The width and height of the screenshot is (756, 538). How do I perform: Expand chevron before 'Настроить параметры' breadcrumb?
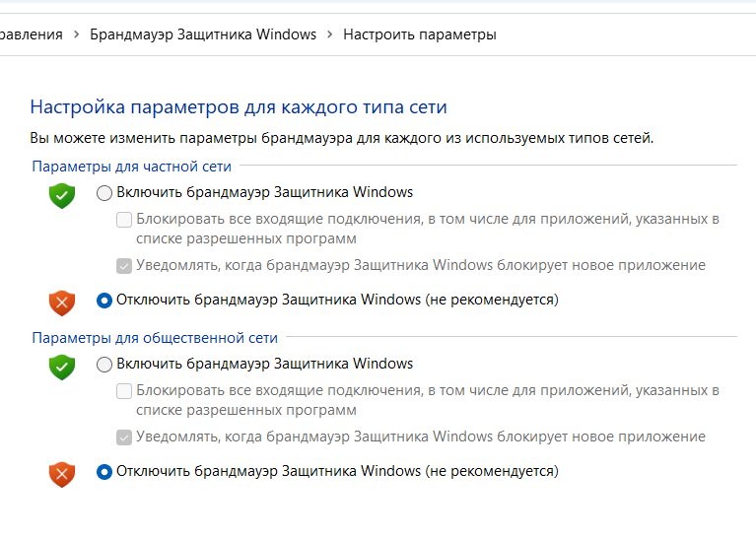pos(329,34)
